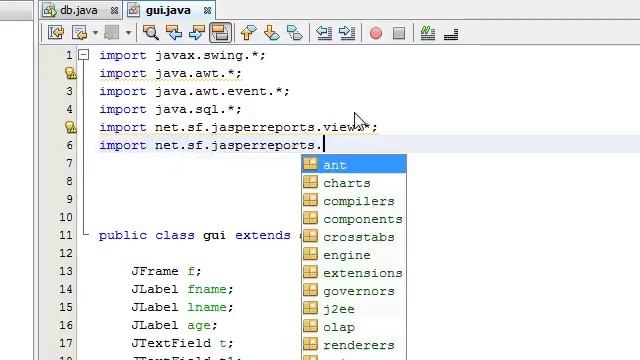
Task: Click the warning lightbulb on java.awt import line
Action: pos(70,73)
